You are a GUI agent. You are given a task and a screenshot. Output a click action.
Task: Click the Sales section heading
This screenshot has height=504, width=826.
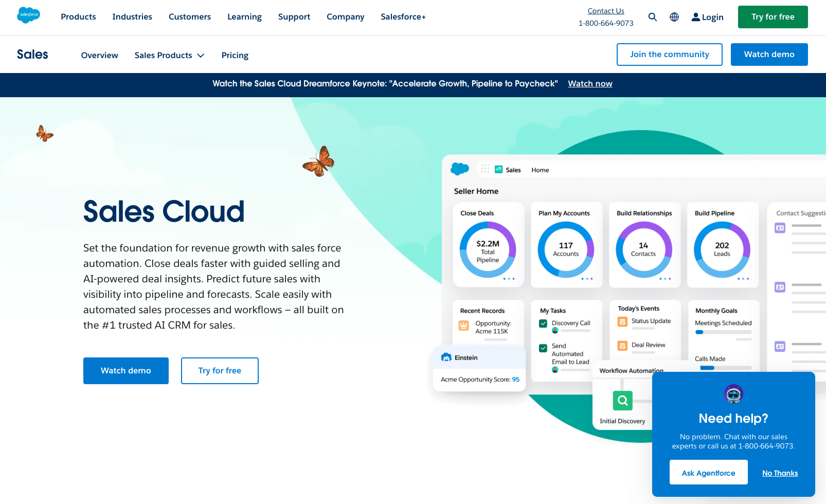pos(32,55)
